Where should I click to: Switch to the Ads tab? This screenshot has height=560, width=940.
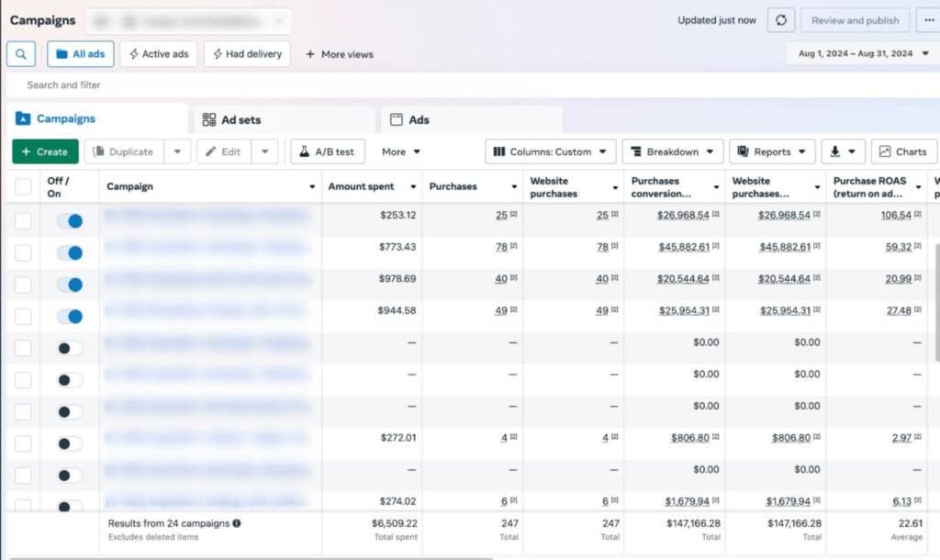[472, 120]
